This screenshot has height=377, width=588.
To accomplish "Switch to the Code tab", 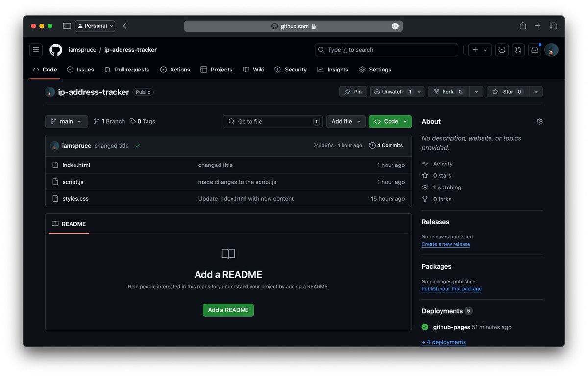I will pos(45,70).
